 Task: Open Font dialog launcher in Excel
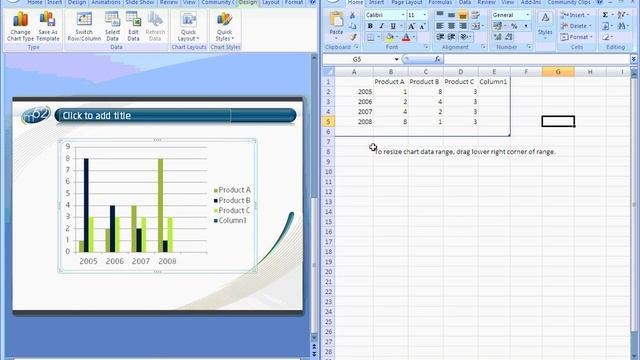[x=426, y=47]
